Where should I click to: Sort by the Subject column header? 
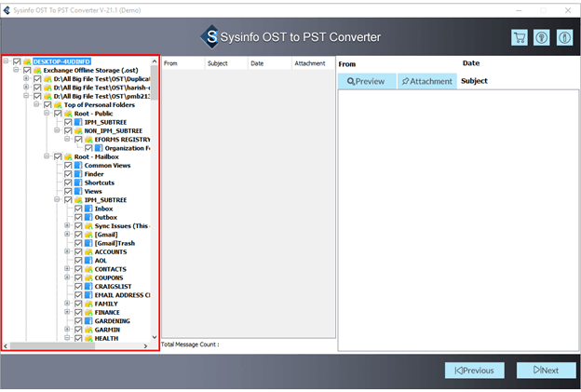click(226, 63)
